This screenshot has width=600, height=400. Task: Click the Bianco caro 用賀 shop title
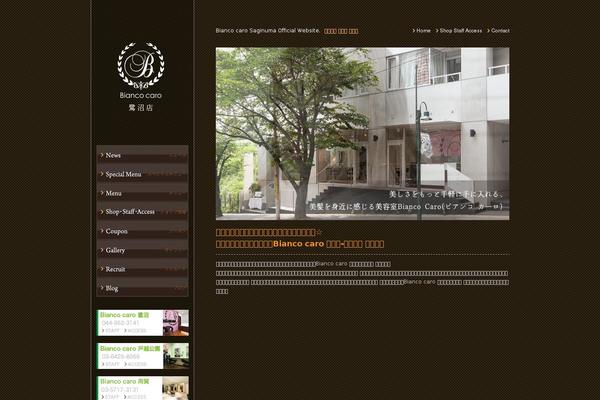[124, 382]
